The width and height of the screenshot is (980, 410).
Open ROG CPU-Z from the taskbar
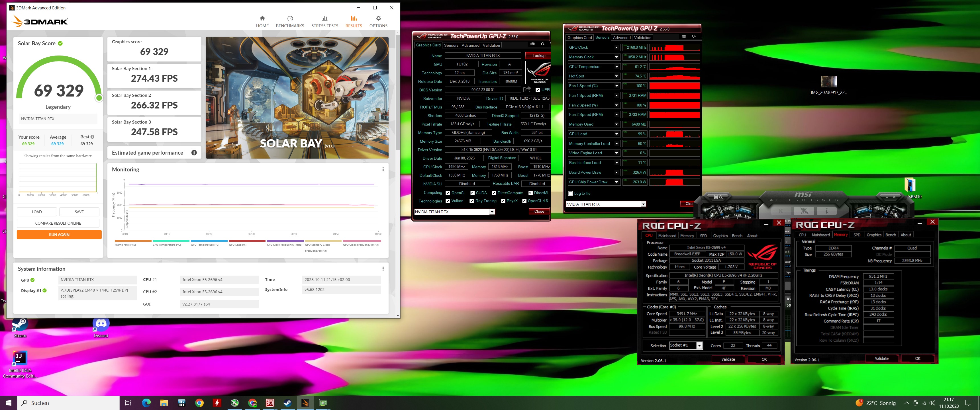coord(270,403)
